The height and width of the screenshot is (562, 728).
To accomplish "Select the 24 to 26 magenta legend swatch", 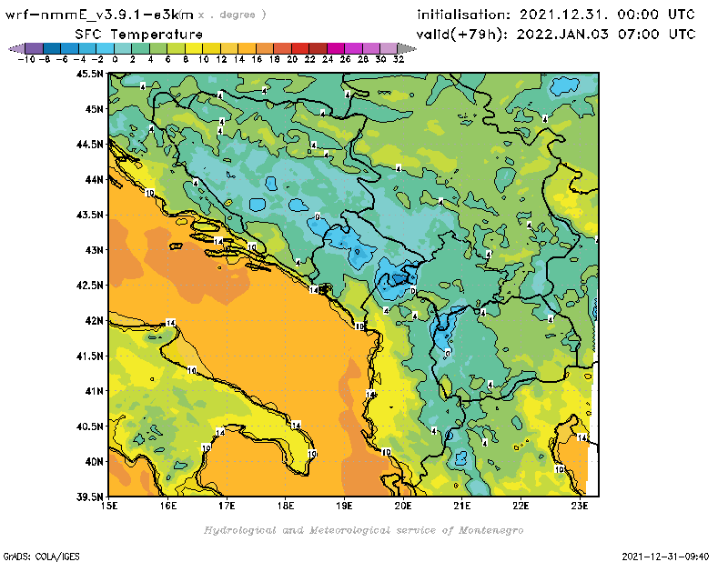I will 336,48.
